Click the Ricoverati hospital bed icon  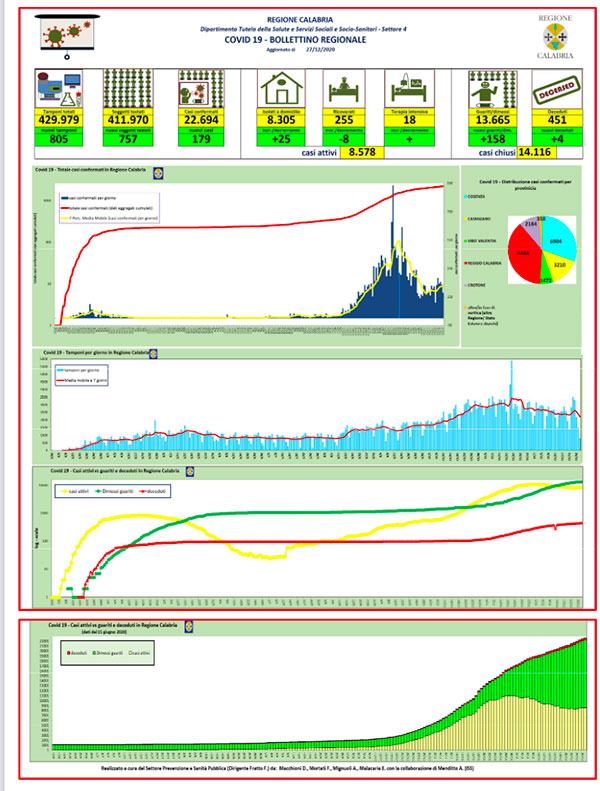(344, 89)
